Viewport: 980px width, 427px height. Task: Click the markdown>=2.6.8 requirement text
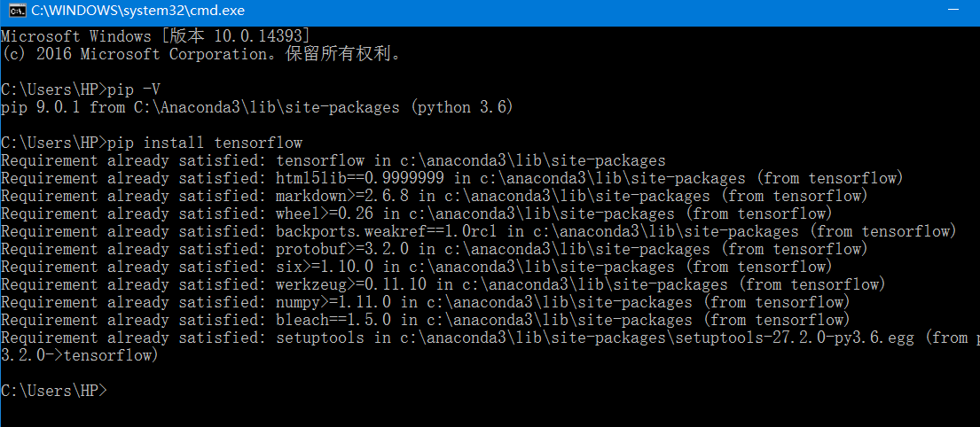coord(341,196)
